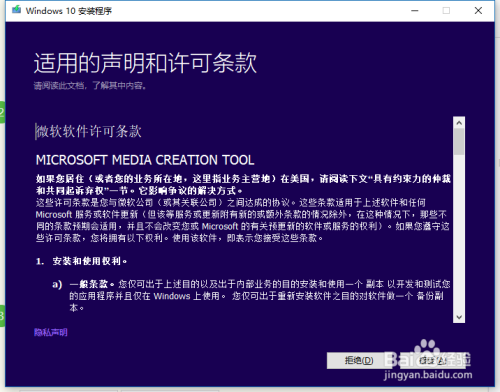Image resolution: width=500 pixels, height=392 pixels.
Task: Click the green badge numbered 2 at left edge
Action: (x=2, y=112)
